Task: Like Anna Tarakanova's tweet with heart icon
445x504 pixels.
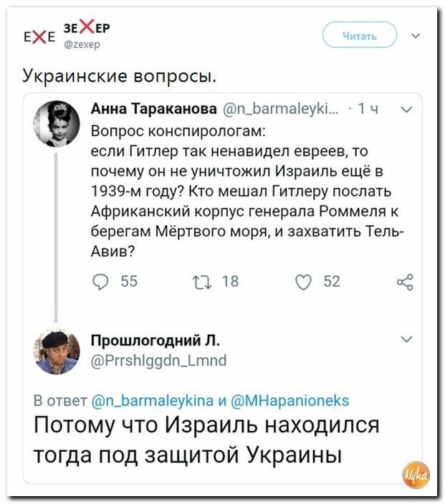Action: pos(304,282)
